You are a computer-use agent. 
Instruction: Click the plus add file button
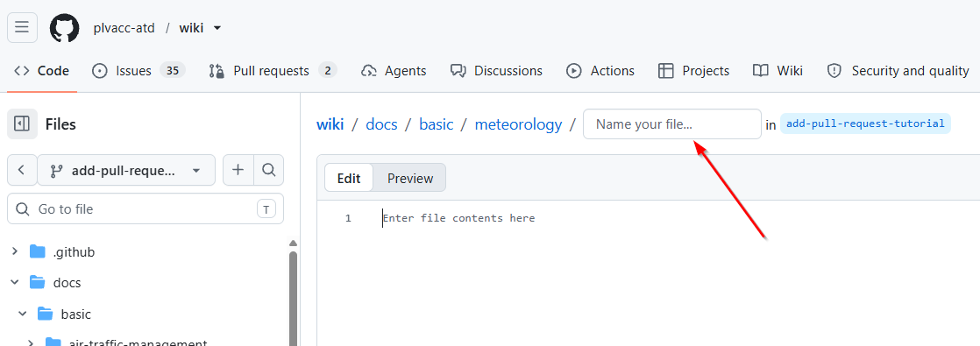click(238, 170)
